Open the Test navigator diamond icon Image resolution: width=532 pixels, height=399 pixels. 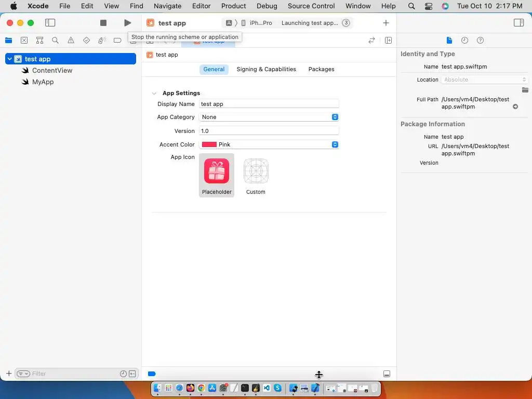point(87,41)
